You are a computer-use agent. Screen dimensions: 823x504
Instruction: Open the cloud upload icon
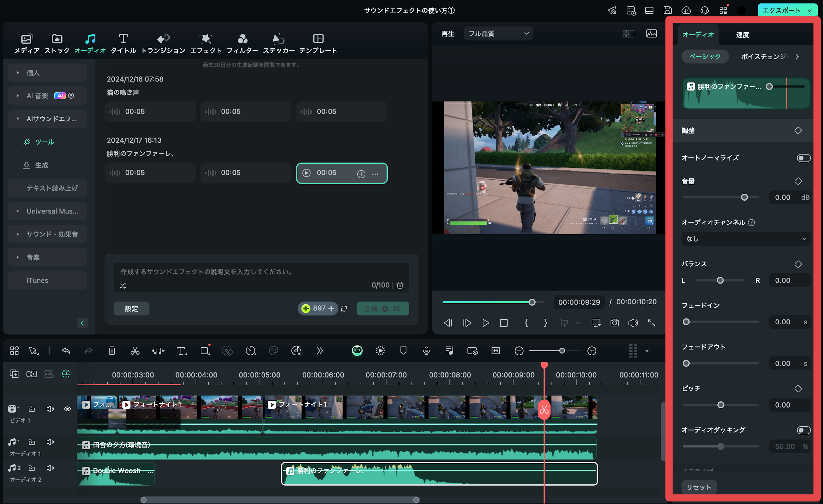tap(686, 10)
